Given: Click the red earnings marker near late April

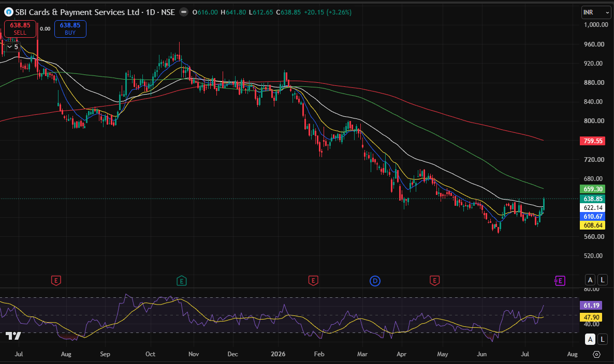Looking at the screenshot, I should 434,280.
